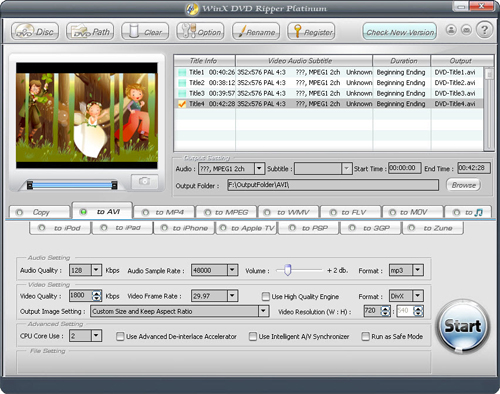Screen dimensions: 500x394
Task: Switch to the to Apple TV tab
Action: click(x=247, y=228)
